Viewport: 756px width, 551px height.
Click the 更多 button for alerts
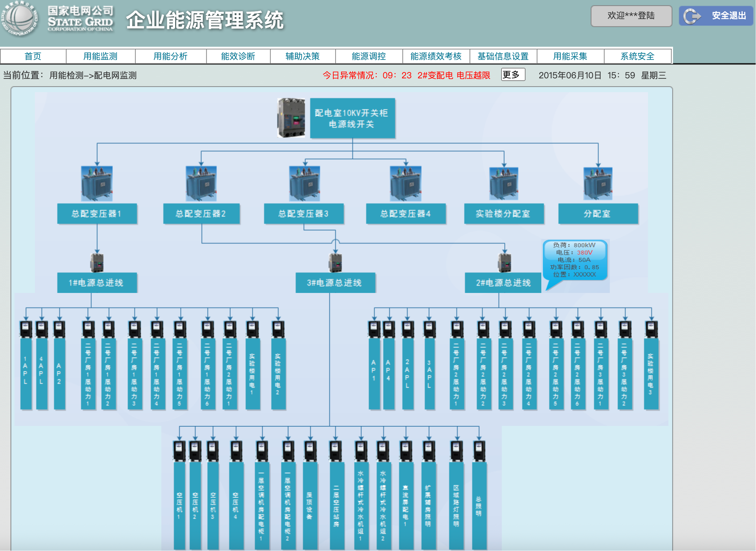coord(513,75)
